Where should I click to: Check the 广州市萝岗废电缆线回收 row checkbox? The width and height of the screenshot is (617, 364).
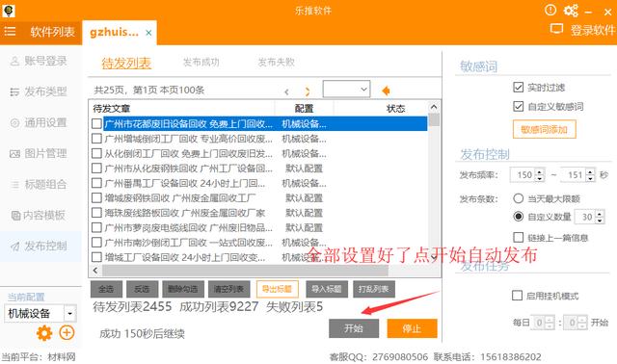pyautogui.click(x=96, y=227)
